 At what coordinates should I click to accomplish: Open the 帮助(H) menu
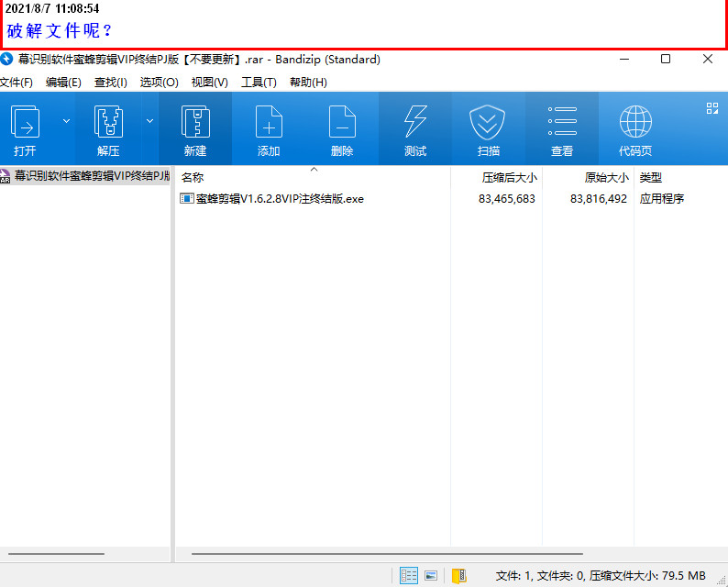tap(308, 83)
